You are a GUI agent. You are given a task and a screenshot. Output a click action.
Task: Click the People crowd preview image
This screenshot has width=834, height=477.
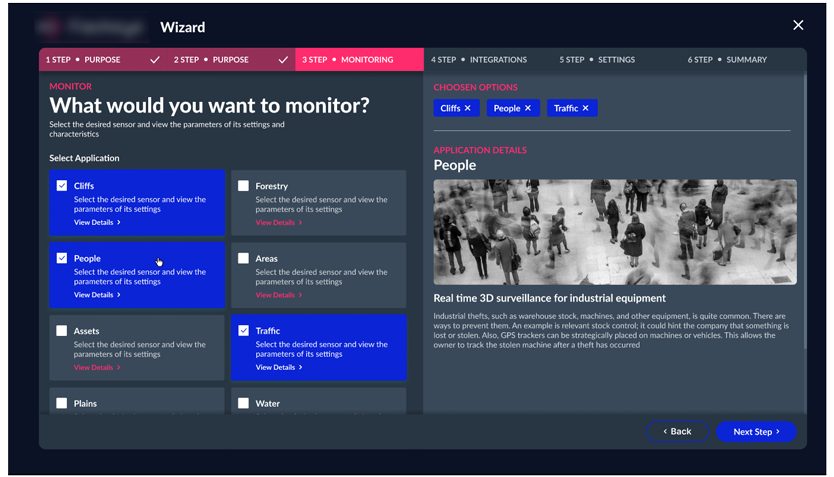[x=614, y=232]
